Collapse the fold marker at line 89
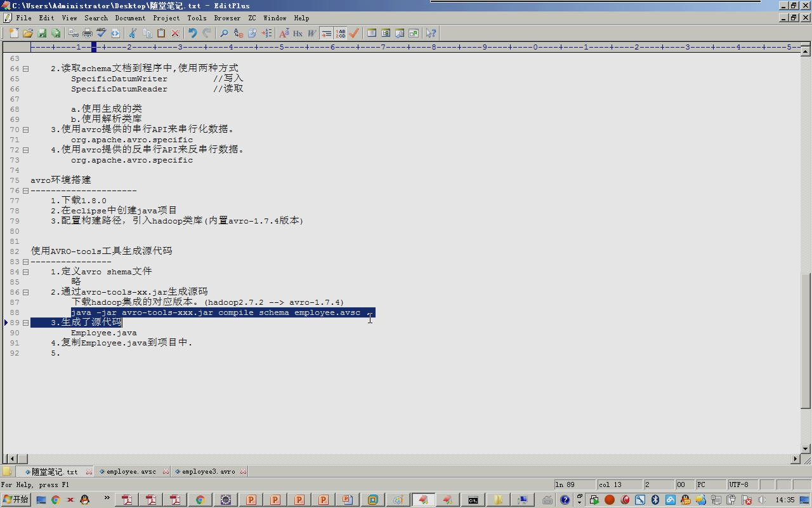 (x=26, y=323)
